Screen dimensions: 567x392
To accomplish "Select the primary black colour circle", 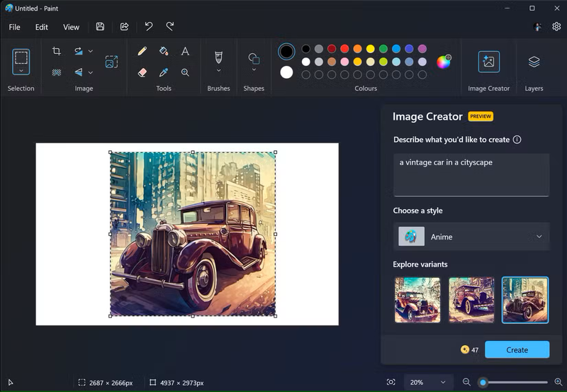I will (x=286, y=51).
